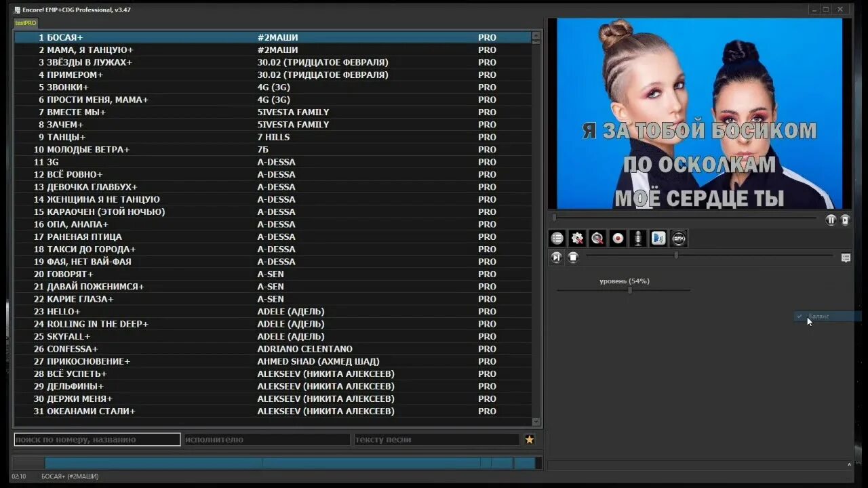Viewport: 868px width, 488px height.
Task: Click the next-track button under the video
Action: [x=845, y=220]
